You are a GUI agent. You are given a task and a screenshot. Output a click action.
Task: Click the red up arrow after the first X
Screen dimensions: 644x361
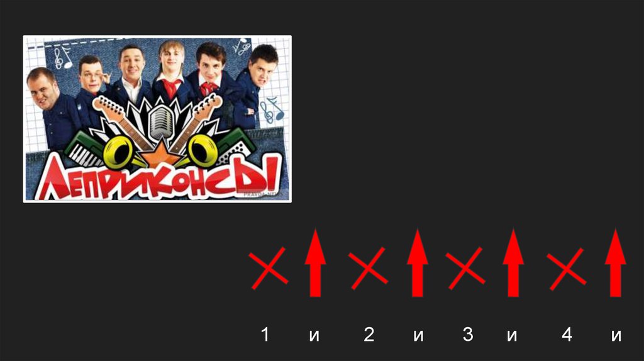[316, 262]
